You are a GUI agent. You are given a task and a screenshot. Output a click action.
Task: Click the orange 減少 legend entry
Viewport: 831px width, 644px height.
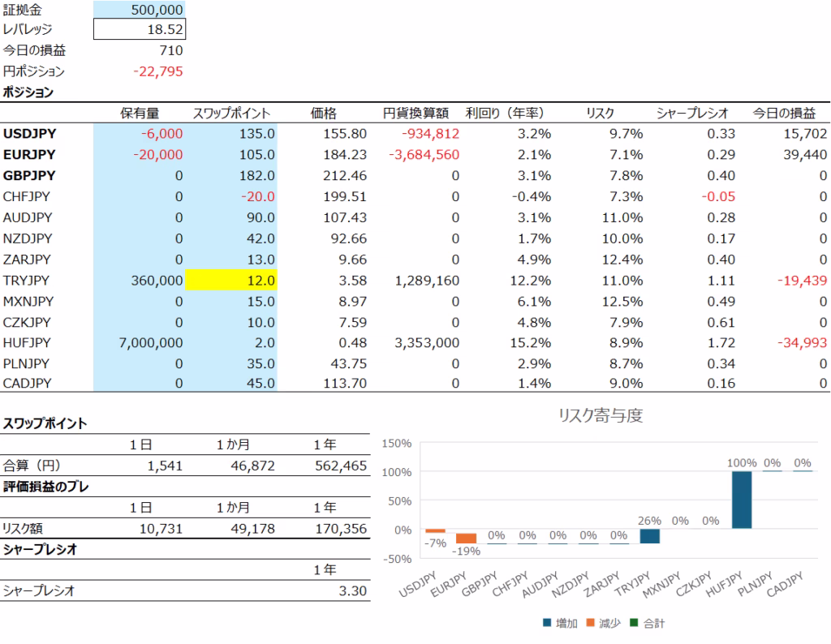click(600, 624)
